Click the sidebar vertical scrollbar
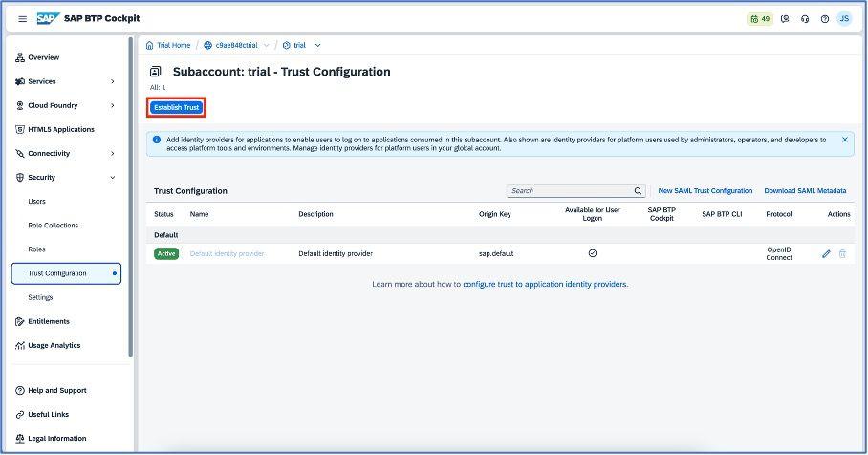Screen dimensions: 868x455 (131, 197)
